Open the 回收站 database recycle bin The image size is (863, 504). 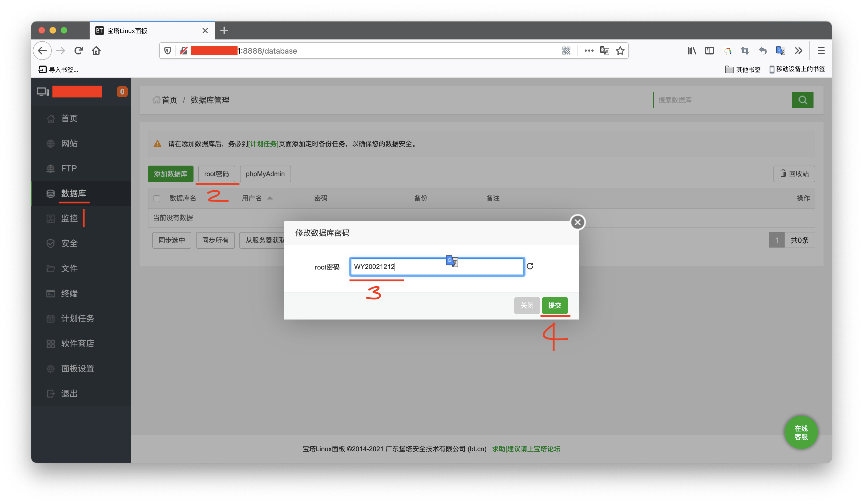(x=794, y=174)
